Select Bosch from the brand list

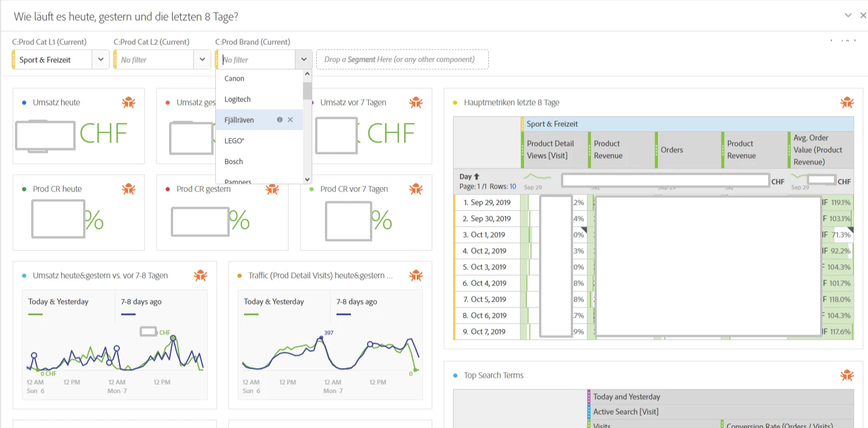259,162
